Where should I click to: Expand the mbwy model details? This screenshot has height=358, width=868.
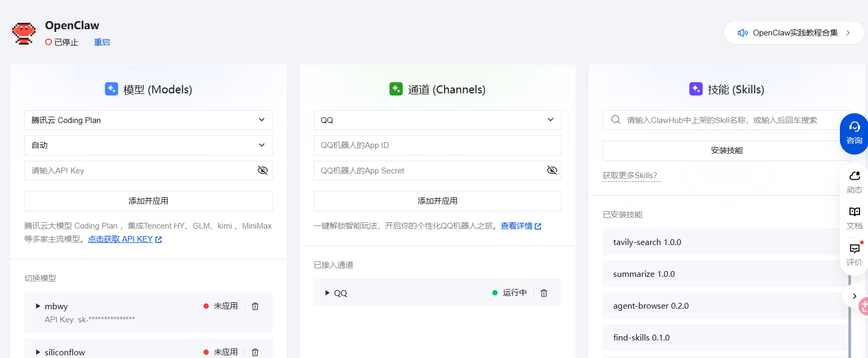[38, 306]
